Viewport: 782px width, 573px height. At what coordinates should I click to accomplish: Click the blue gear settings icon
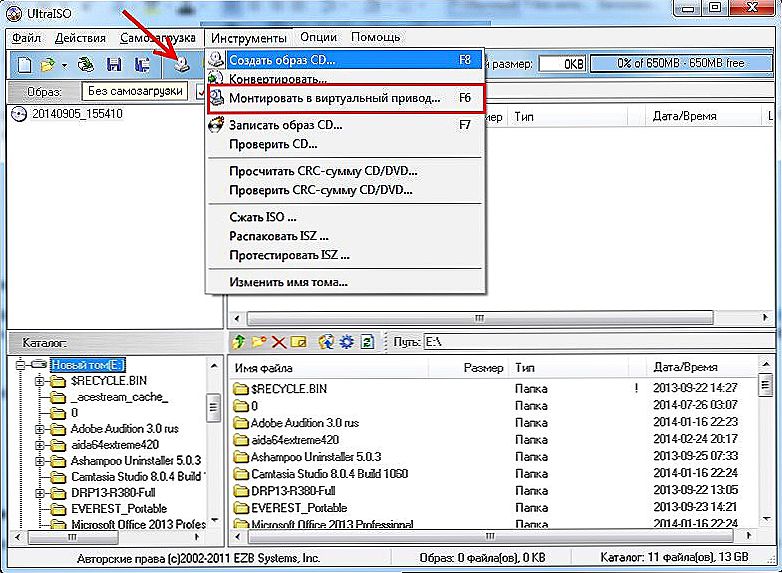[x=346, y=342]
